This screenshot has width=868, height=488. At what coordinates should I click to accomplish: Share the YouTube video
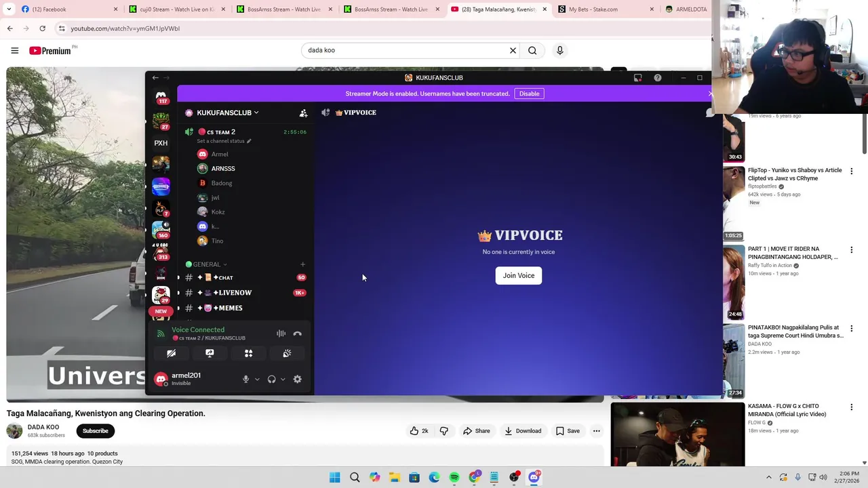click(x=476, y=431)
